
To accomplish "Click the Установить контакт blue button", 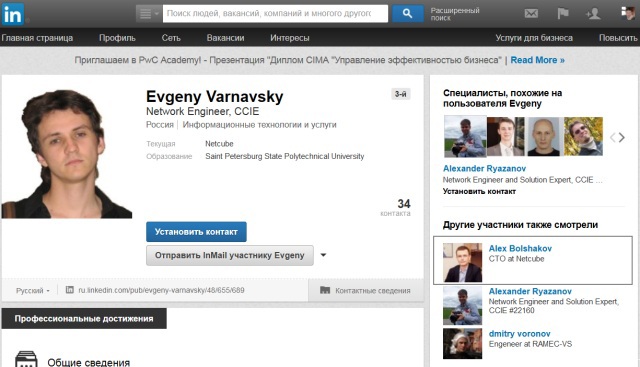I will click(196, 232).
